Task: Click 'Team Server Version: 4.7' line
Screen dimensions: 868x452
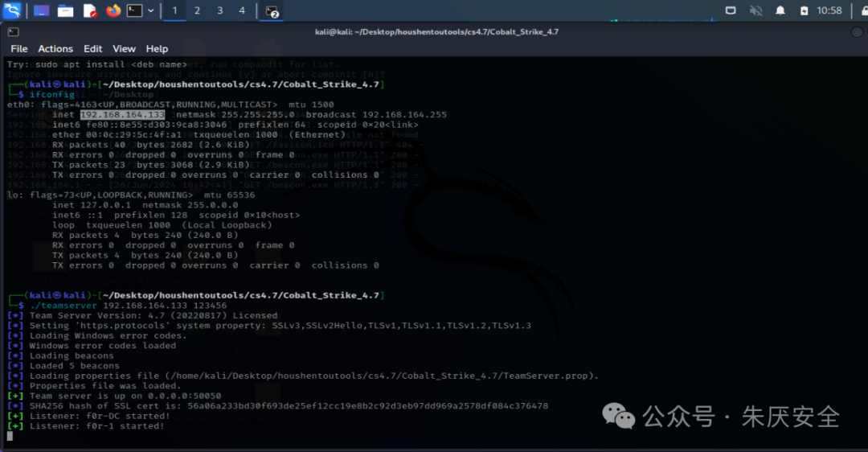Action: (x=142, y=316)
